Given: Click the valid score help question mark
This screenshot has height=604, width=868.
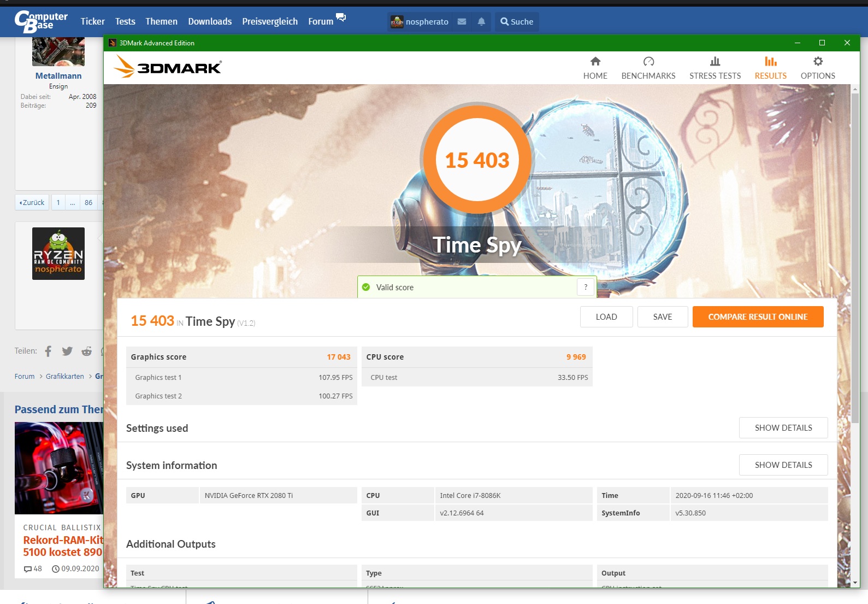Looking at the screenshot, I should click(x=586, y=287).
